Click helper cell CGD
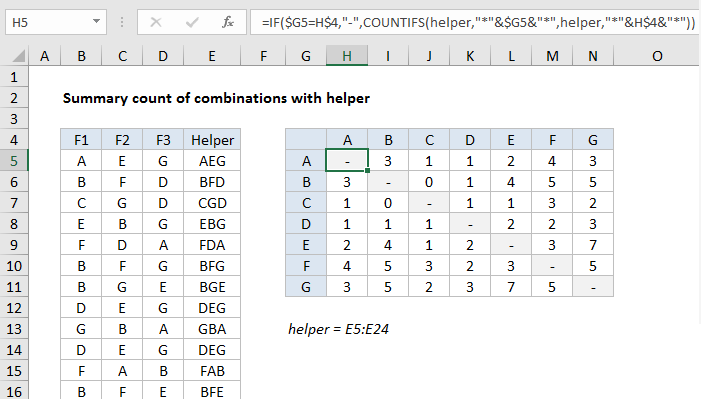The width and height of the screenshot is (701, 399). tap(212, 203)
